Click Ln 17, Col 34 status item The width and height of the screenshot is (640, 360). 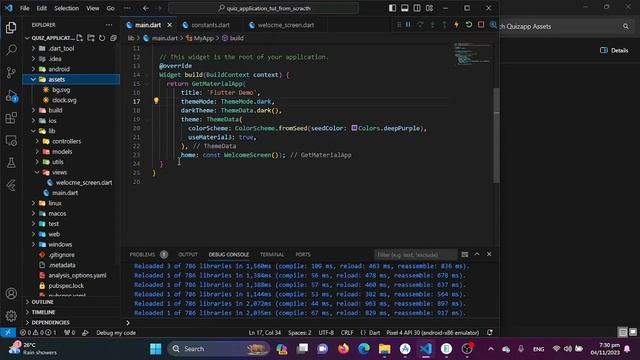tap(264, 333)
